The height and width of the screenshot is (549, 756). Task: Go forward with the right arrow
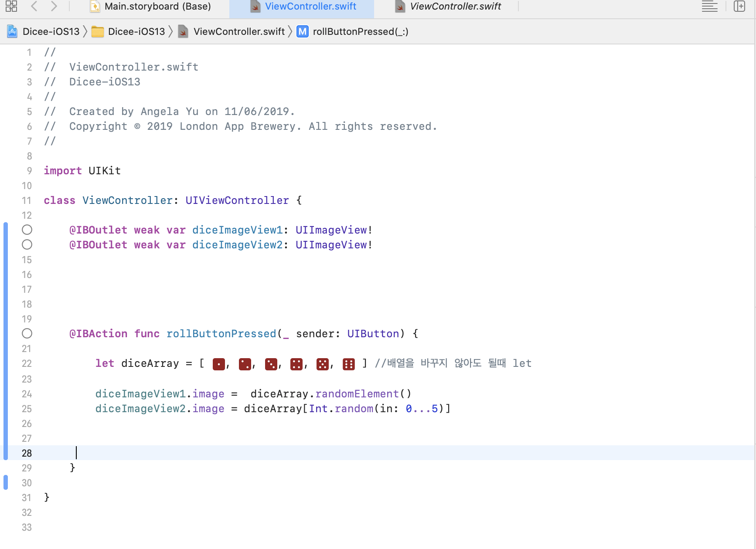(x=54, y=6)
